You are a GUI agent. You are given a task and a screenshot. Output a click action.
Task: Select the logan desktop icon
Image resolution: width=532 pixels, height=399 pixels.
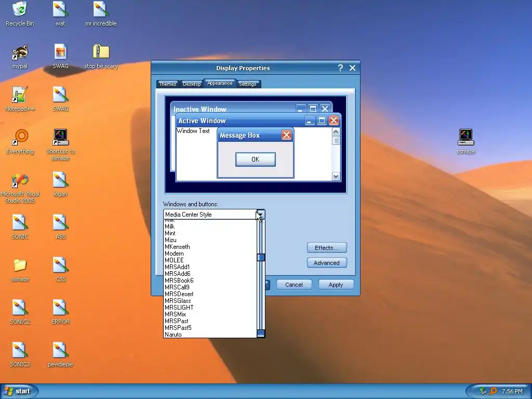(60, 184)
